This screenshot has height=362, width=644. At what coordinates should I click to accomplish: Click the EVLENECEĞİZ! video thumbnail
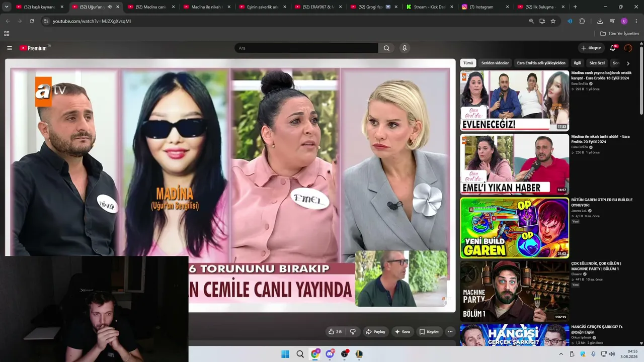click(515, 101)
